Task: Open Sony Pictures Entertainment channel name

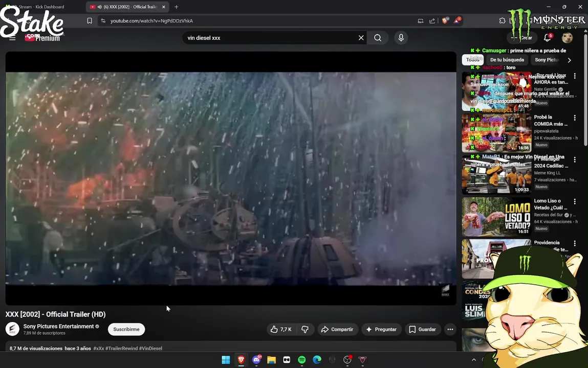Action: click(x=58, y=327)
